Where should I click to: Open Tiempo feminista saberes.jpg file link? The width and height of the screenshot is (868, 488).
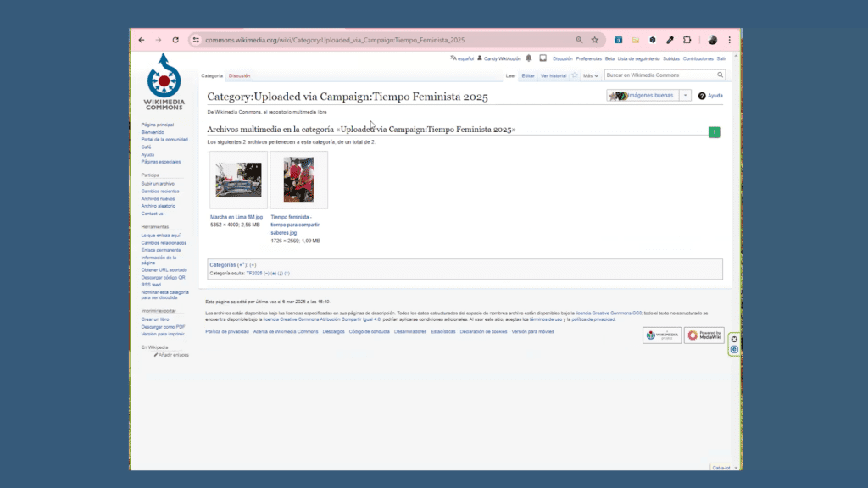point(295,225)
